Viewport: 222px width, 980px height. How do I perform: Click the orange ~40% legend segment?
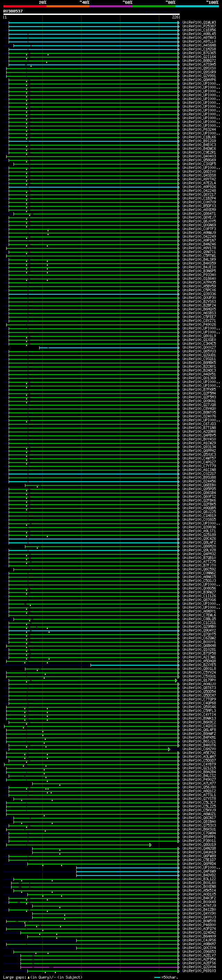[68, 6]
